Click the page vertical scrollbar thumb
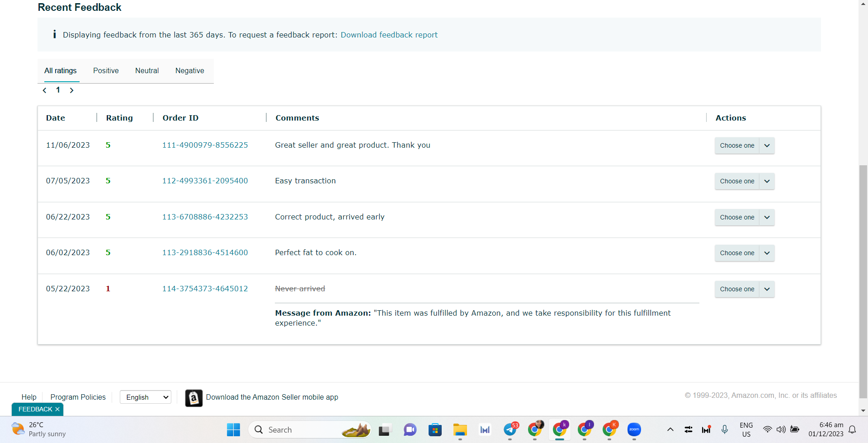The image size is (868, 443). tap(863, 282)
